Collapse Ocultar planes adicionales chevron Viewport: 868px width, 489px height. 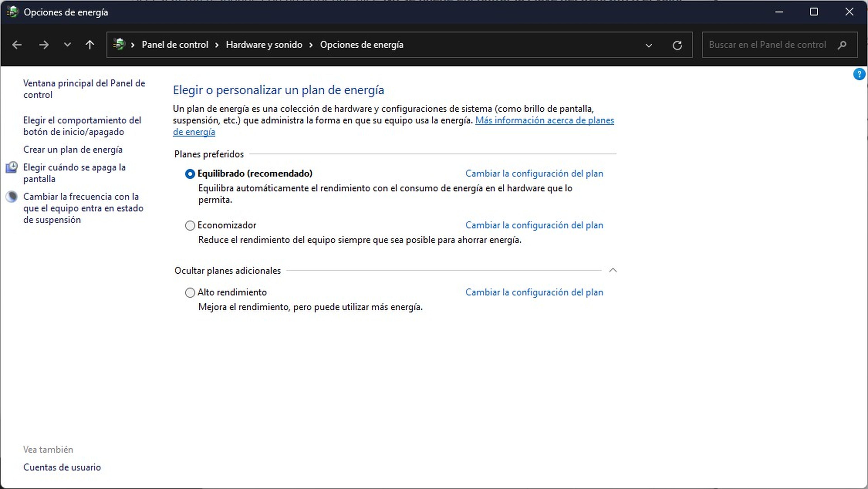click(x=613, y=270)
